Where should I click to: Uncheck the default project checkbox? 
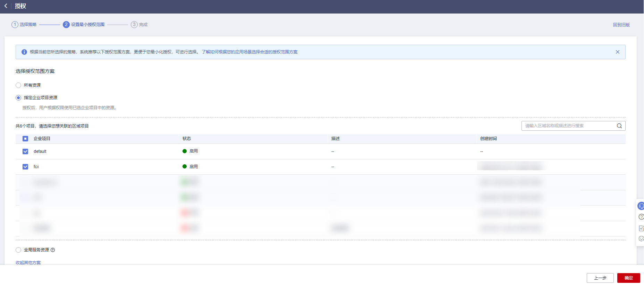point(25,151)
